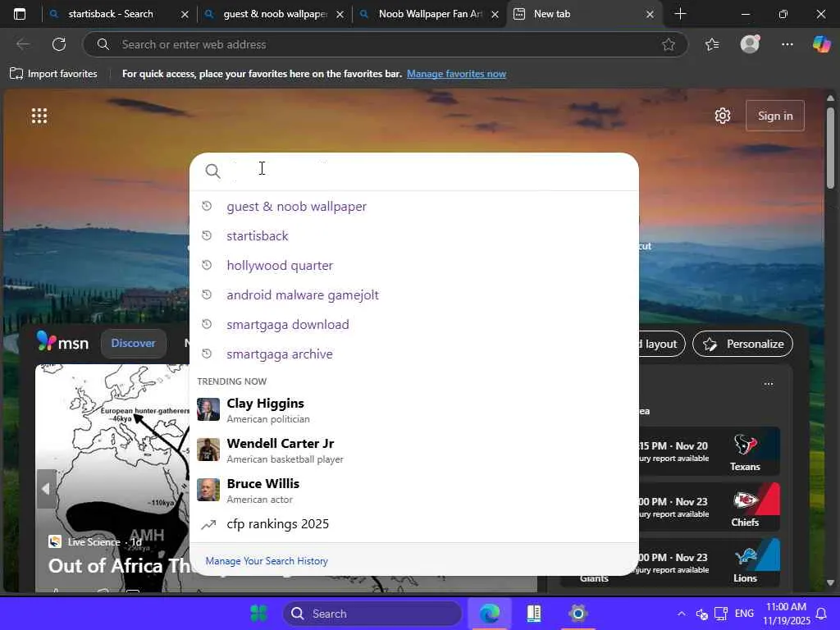840x630 pixels.
Task: Close the Noob Wallpaper Fan Art tab
Action: pos(495,15)
